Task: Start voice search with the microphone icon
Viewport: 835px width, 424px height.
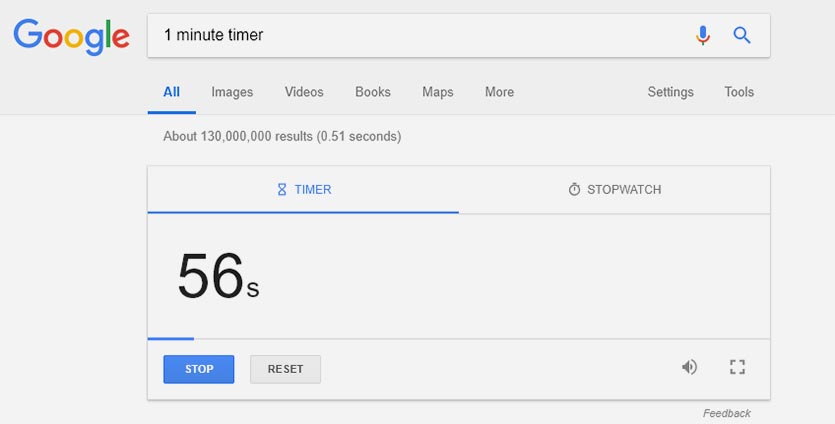Action: [x=703, y=35]
